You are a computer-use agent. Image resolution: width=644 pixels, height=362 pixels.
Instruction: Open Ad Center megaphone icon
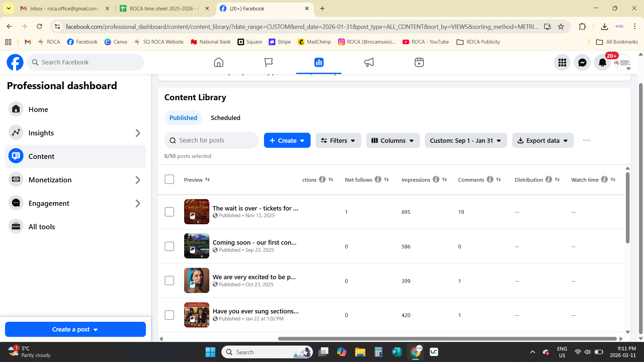tap(369, 62)
